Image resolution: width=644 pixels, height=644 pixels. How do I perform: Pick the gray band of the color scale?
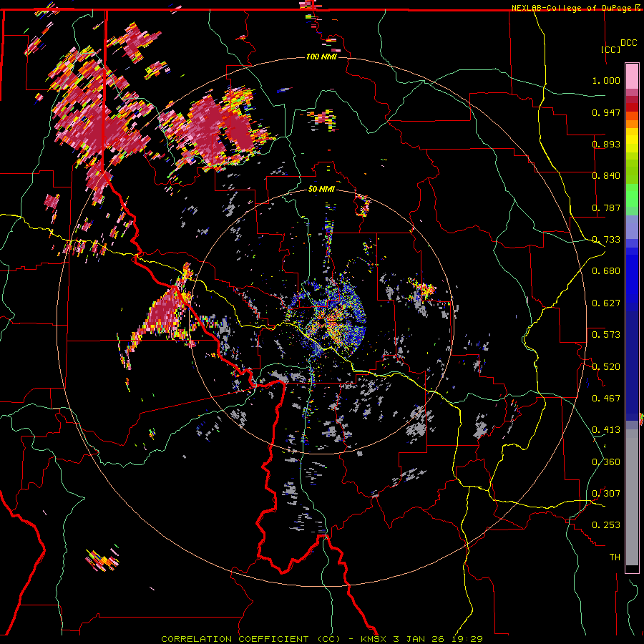tap(632, 497)
